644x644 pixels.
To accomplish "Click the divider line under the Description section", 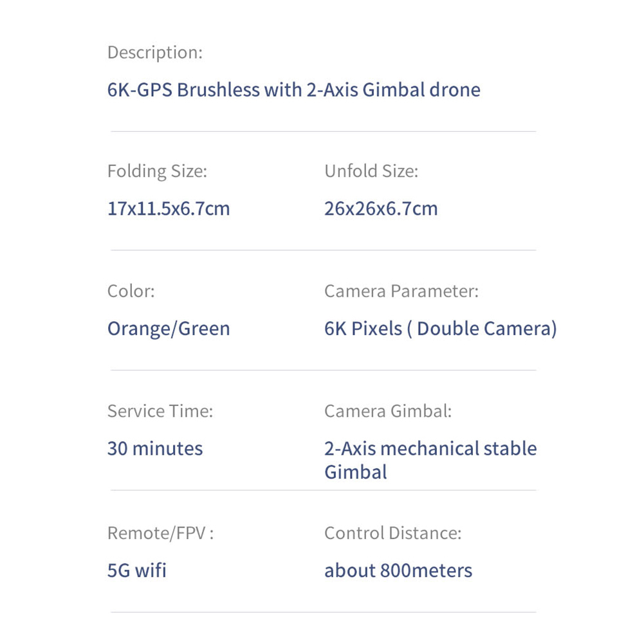I will pyautogui.click(x=323, y=131).
